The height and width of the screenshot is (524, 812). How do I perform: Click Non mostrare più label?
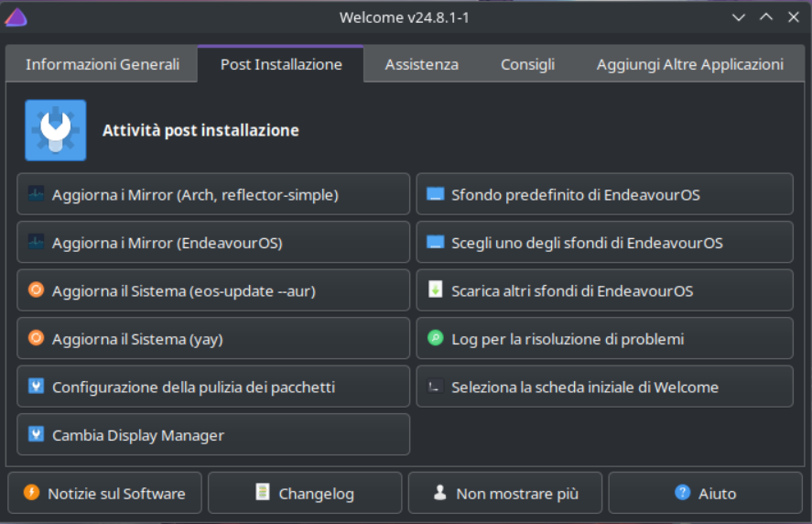pyautogui.click(x=517, y=494)
